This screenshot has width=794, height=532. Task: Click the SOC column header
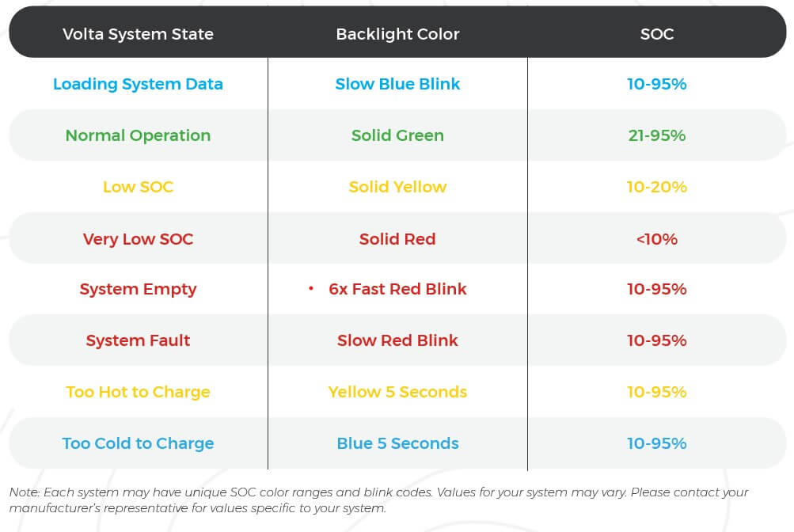(657, 34)
